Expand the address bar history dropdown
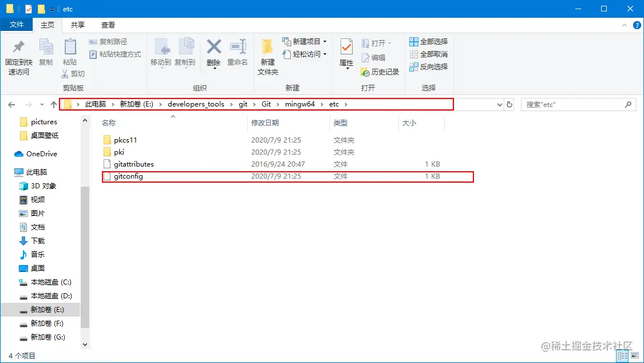 coord(499,105)
